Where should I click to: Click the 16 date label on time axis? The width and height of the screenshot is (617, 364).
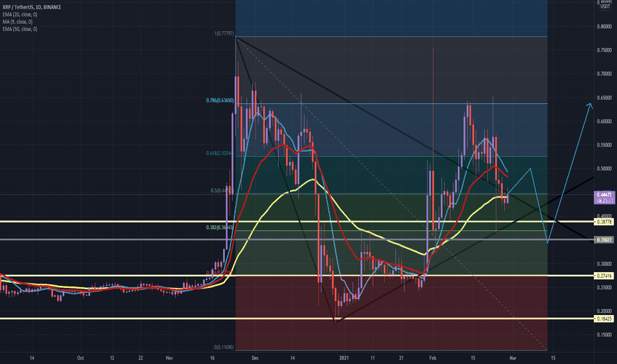pyautogui.click(x=212, y=358)
